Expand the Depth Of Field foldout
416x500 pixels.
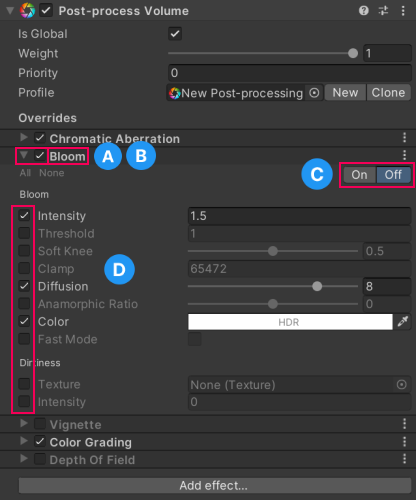tap(24, 459)
